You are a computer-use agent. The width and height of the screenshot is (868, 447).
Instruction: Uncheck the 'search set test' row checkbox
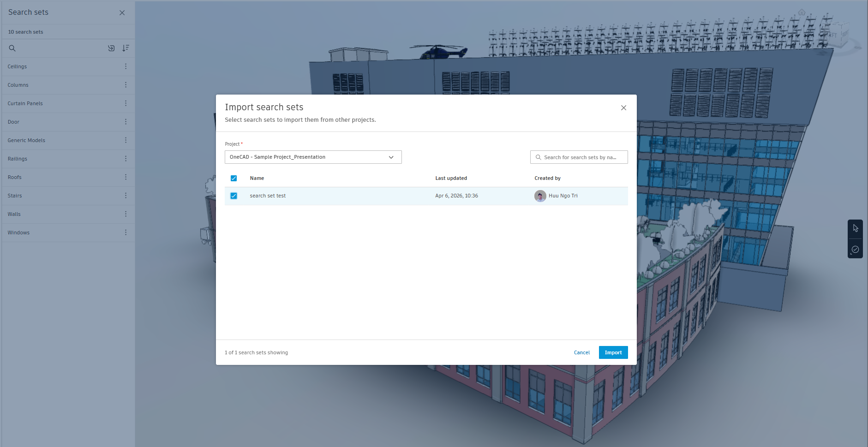(233, 196)
